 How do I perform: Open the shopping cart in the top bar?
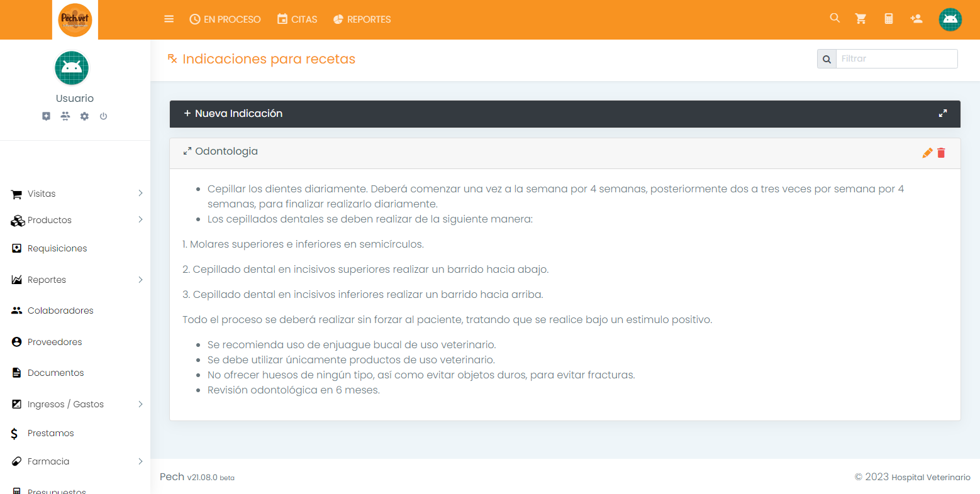860,19
